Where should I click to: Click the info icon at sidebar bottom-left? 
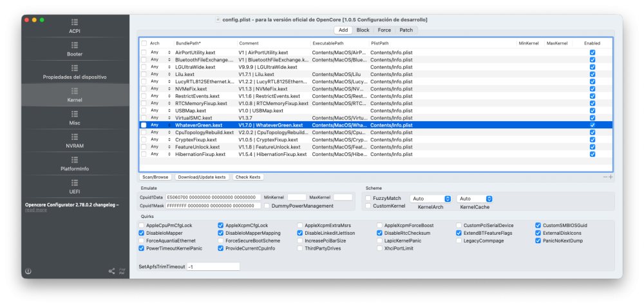(x=28, y=271)
